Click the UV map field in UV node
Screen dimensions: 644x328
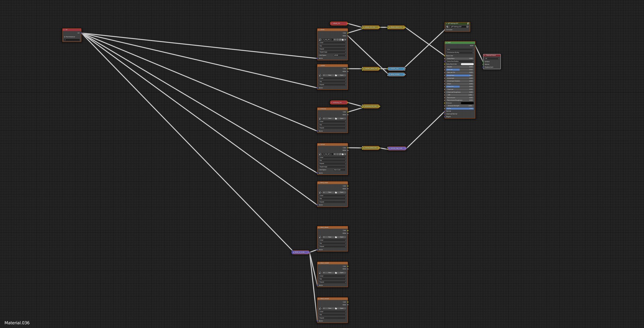click(72, 40)
